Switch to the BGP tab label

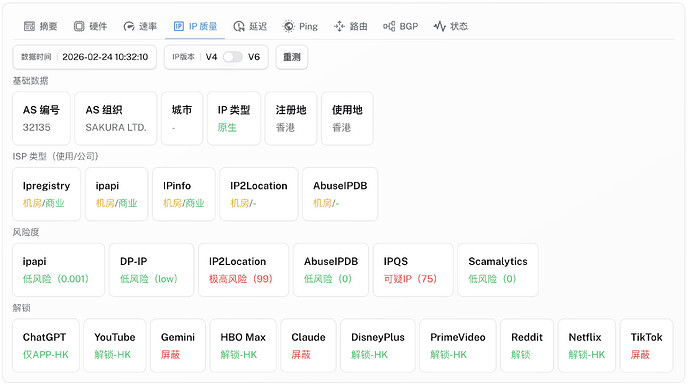pyautogui.click(x=409, y=26)
